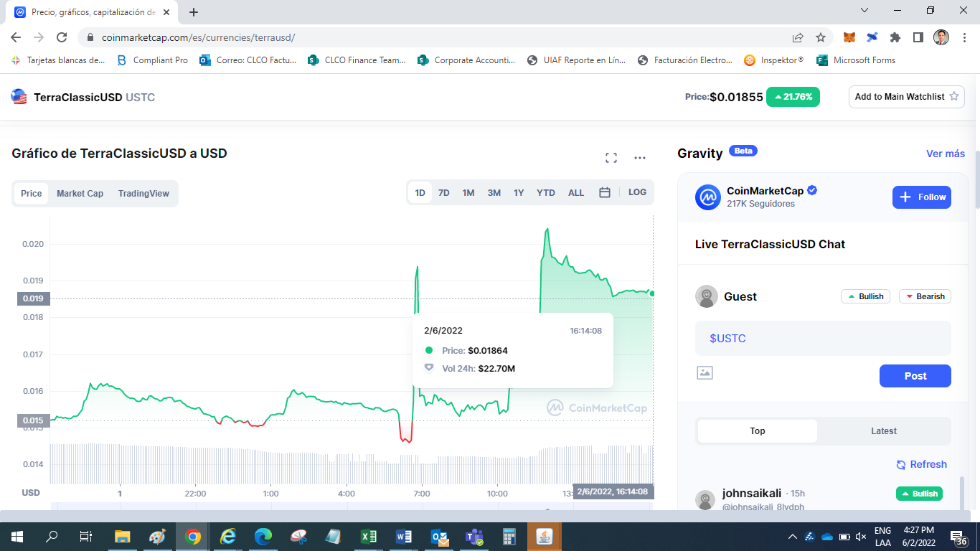The width and height of the screenshot is (980, 551).
Task: Open the Ver más link
Action: click(x=945, y=154)
